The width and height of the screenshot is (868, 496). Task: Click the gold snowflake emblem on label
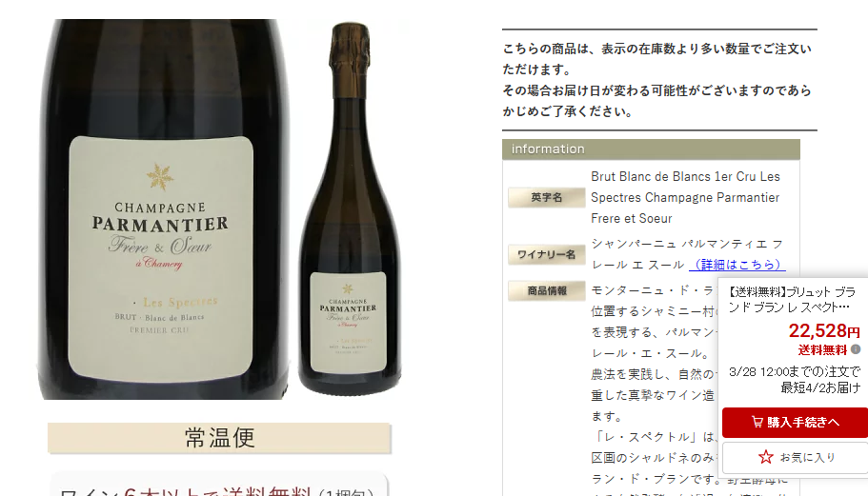tap(160, 176)
